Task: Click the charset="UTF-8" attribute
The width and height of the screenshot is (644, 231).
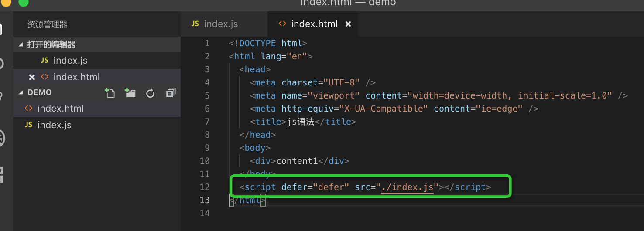Action: click(x=321, y=82)
